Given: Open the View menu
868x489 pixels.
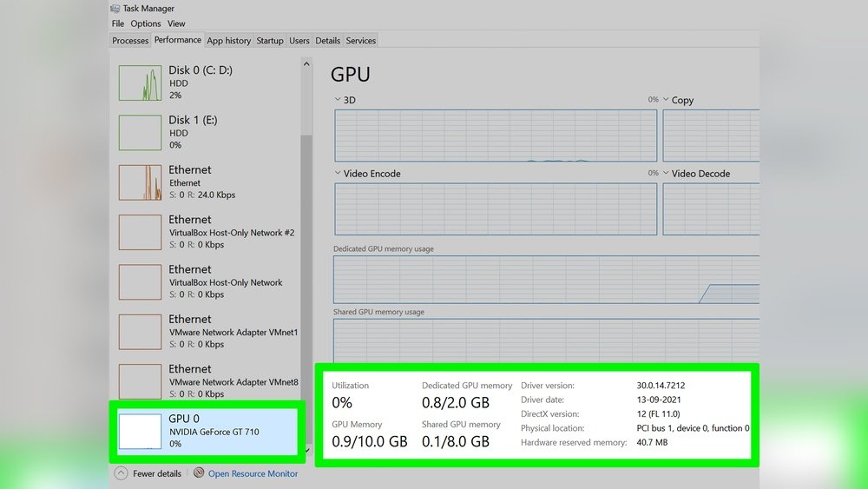Looking at the screenshot, I should point(176,23).
